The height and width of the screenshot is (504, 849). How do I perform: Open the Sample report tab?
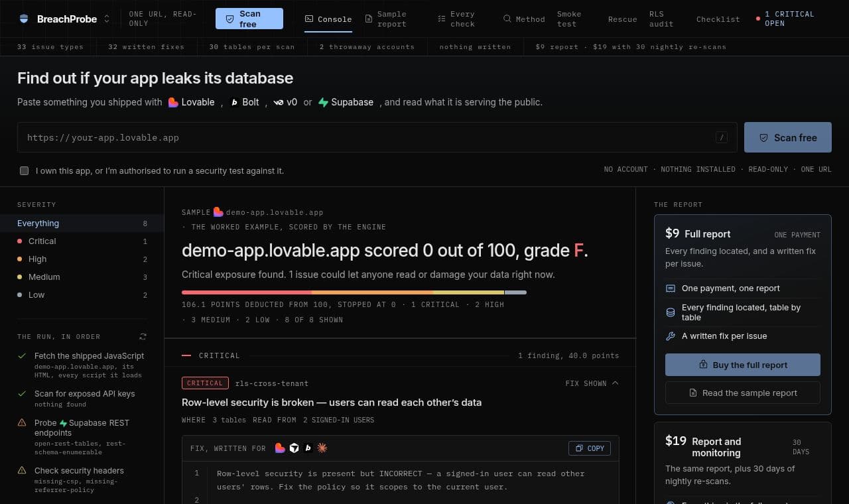pyautogui.click(x=390, y=19)
